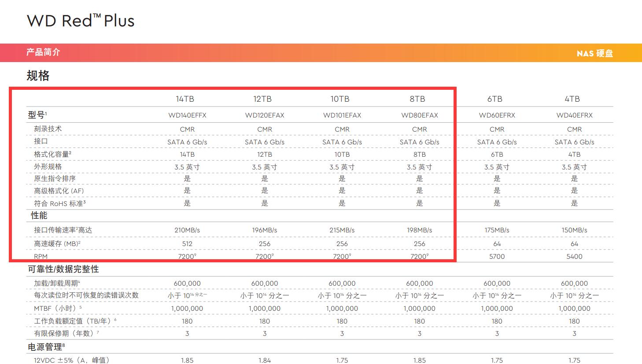Screen dimensions: 642x364
Task: Click the 外形规格 row label
Action: (x=48, y=166)
